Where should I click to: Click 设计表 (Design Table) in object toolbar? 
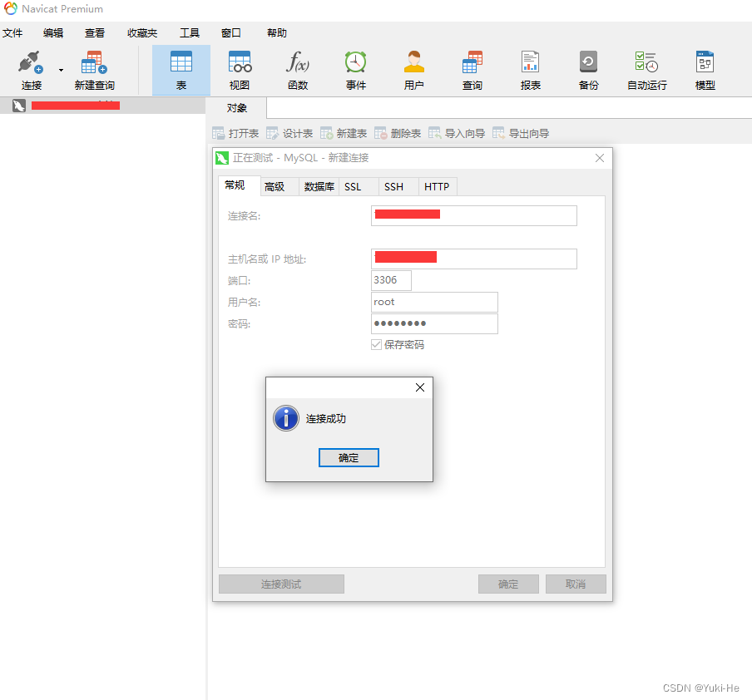tap(289, 133)
